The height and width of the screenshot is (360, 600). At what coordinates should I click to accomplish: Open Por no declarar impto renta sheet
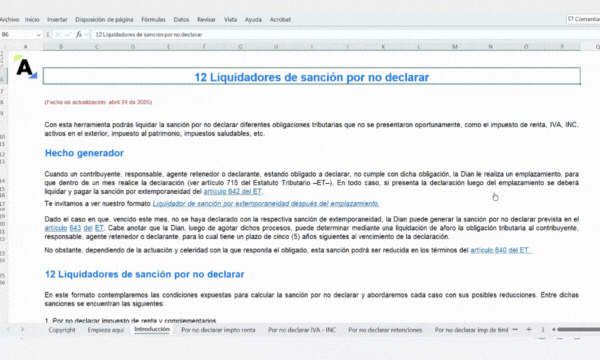pyautogui.click(x=218, y=330)
